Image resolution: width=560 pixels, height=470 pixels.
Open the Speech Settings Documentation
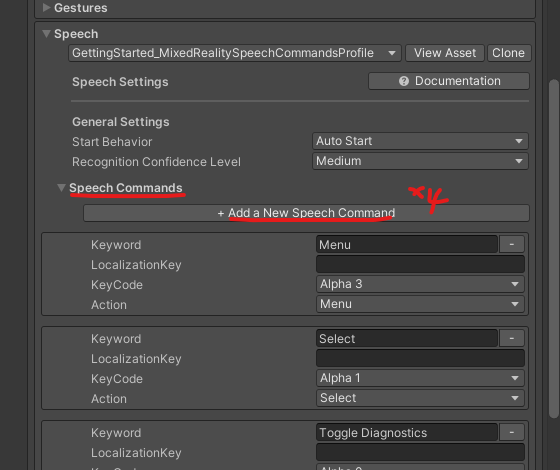pyautogui.click(x=449, y=81)
